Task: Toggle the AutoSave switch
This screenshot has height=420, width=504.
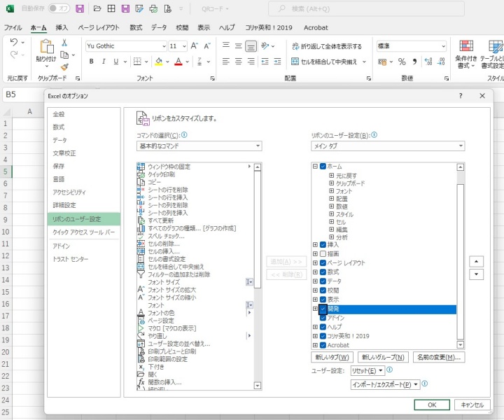Action: tap(59, 8)
